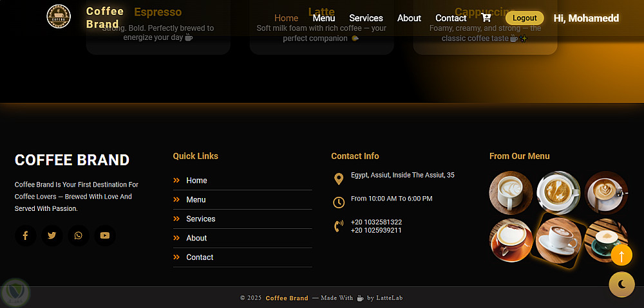
Task: Click chevron icon beside footer Services
Action: coord(176,219)
